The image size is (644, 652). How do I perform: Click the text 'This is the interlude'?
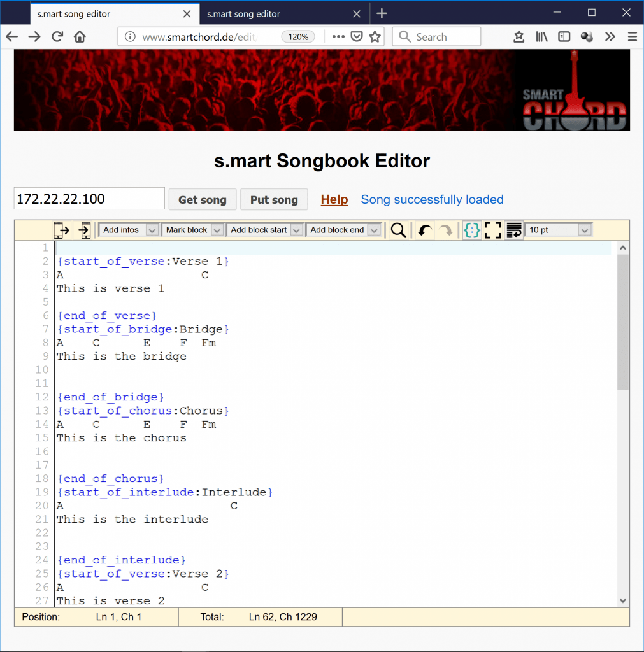(x=132, y=520)
